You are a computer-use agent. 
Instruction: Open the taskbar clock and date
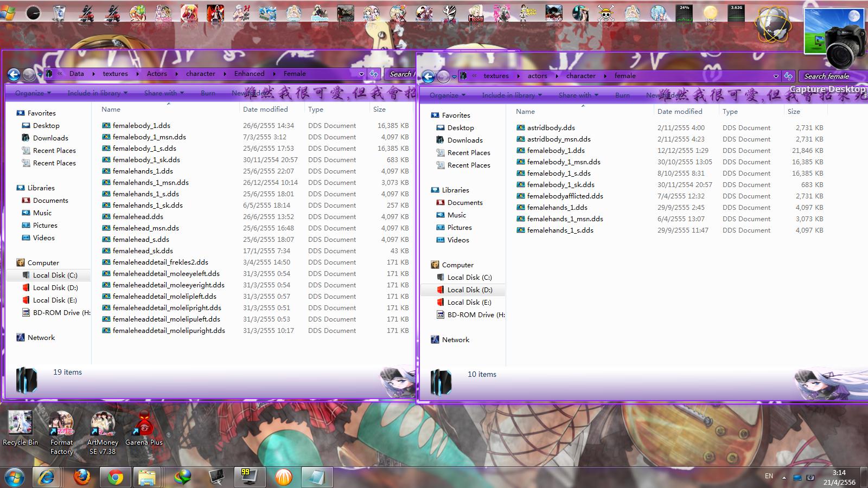[839, 477]
